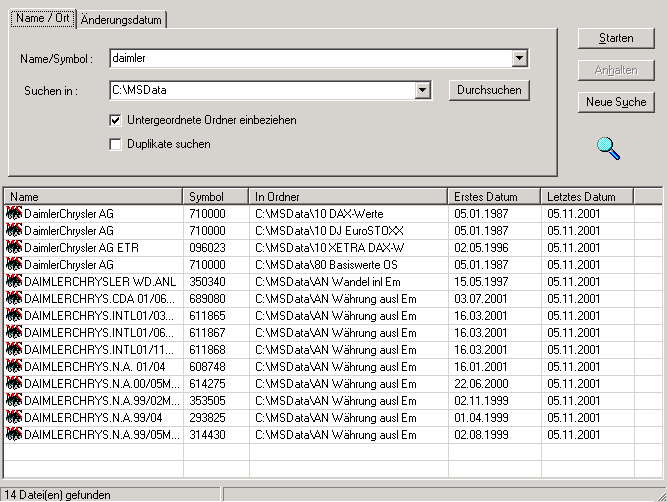The height and width of the screenshot is (502, 667).
Task: Click first date 02.05.1996
Action: tap(481, 248)
